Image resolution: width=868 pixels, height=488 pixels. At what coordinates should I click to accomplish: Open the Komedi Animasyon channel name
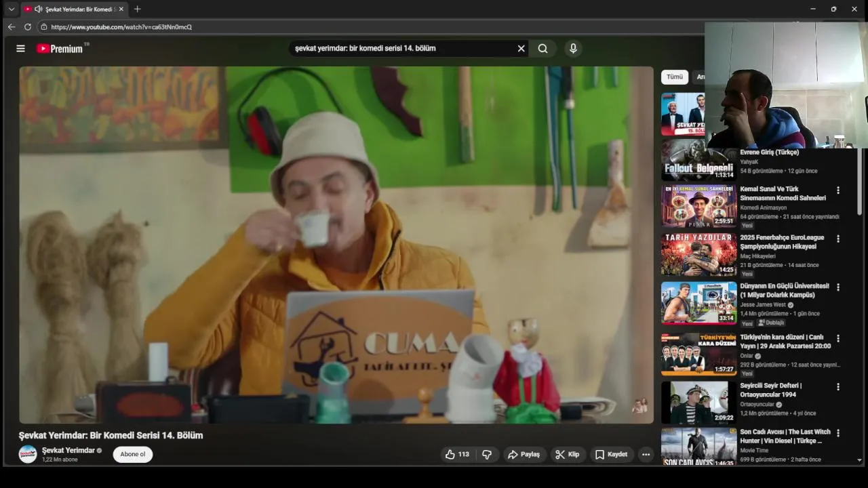coord(764,207)
